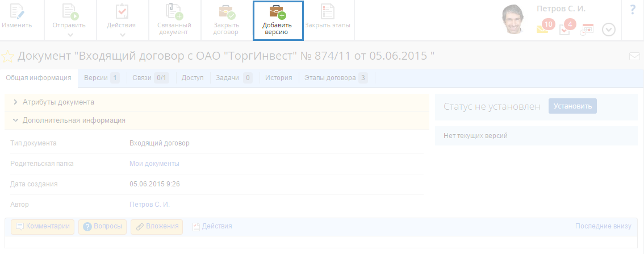Open the Доступ tab

[193, 78]
